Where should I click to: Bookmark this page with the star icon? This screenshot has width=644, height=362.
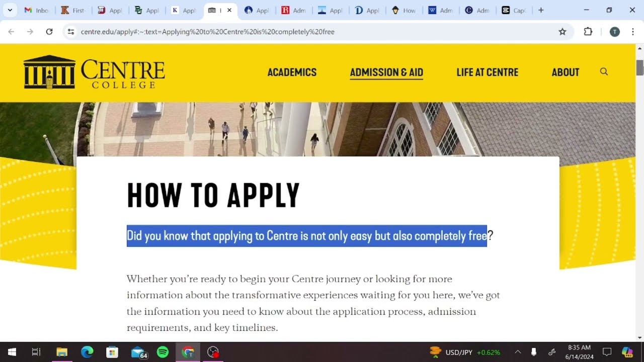pos(562,32)
